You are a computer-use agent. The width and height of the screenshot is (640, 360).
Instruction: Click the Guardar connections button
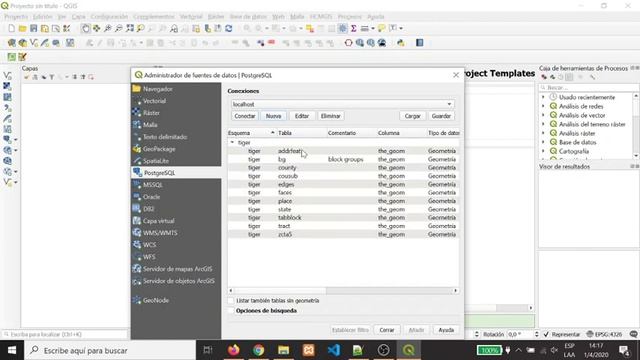click(x=441, y=116)
